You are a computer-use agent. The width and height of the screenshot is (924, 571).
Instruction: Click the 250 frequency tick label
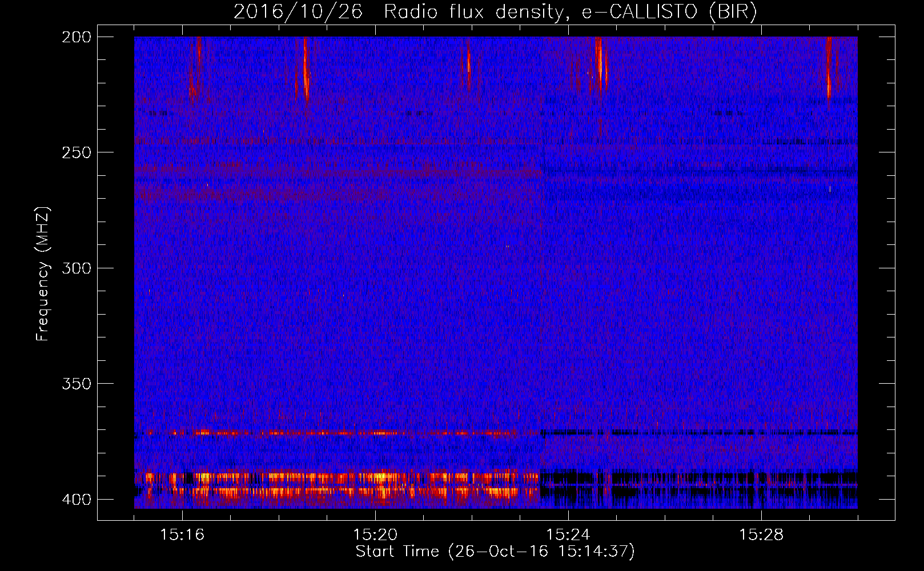click(x=77, y=152)
